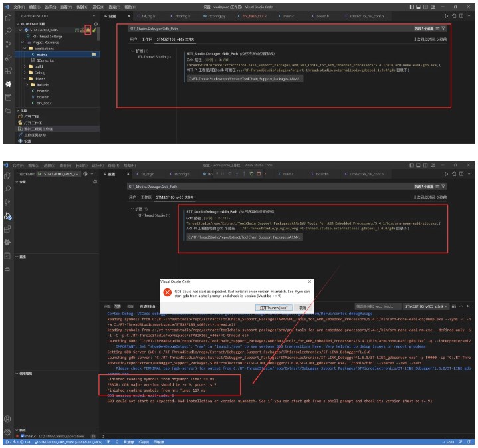
Task: Open Run and Debug in the bottom window
Action: 7,216
